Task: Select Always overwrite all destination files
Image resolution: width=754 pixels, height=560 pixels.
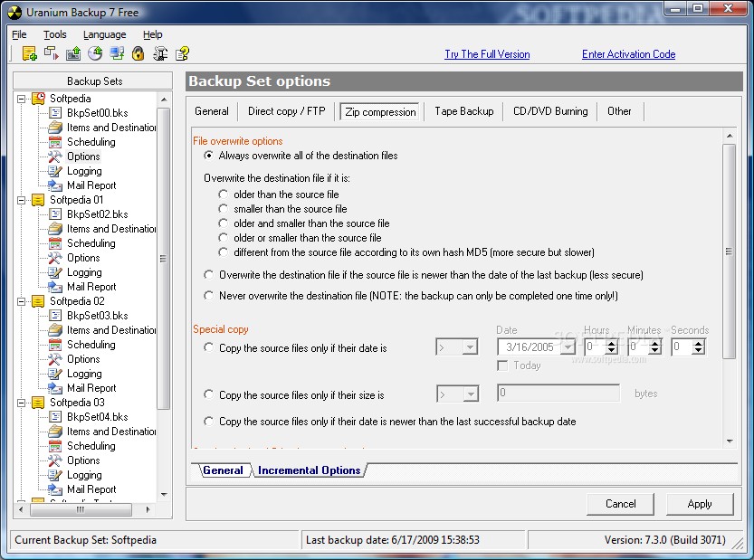Action: [208, 156]
